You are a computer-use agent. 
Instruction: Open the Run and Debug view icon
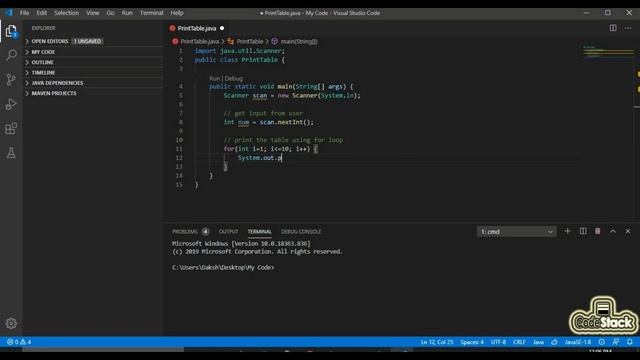(x=11, y=104)
